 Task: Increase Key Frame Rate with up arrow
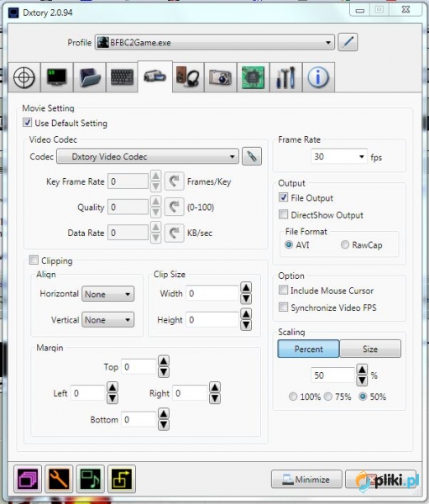pyautogui.click(x=155, y=176)
